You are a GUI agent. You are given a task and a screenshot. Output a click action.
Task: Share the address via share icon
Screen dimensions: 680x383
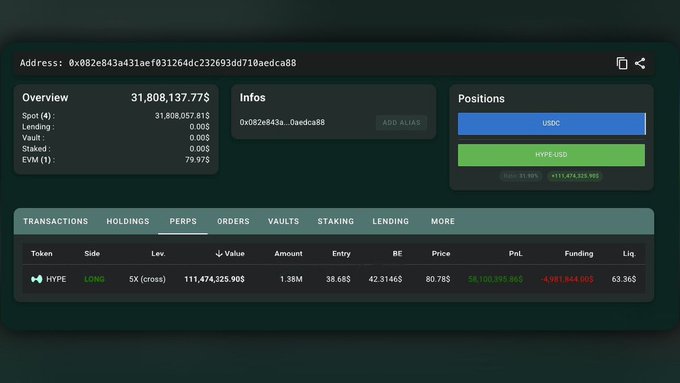[640, 63]
